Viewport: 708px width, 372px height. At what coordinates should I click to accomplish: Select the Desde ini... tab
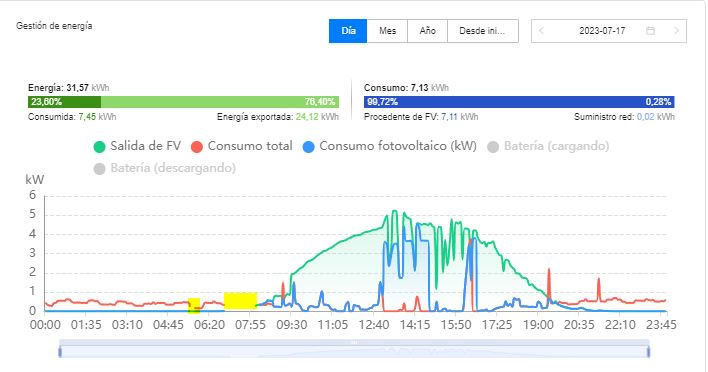(x=482, y=31)
